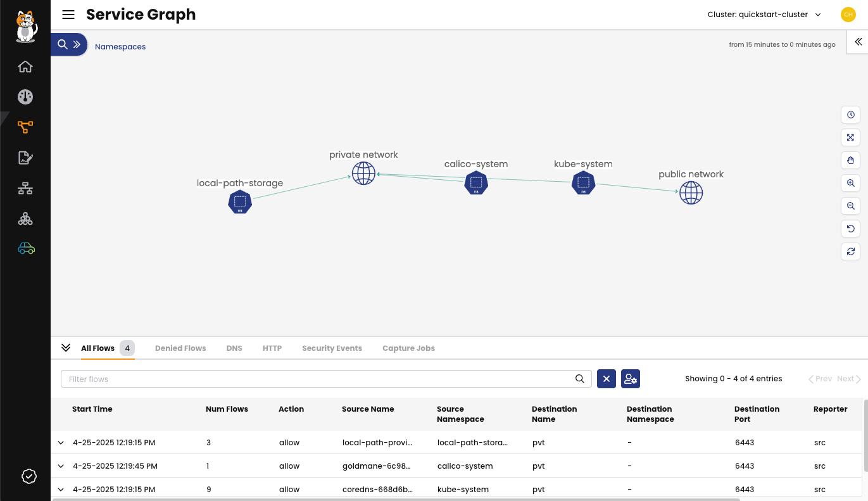Viewport: 868px width, 501px height.
Task: Open the Service Graph sidebar icon
Action: (x=25, y=127)
